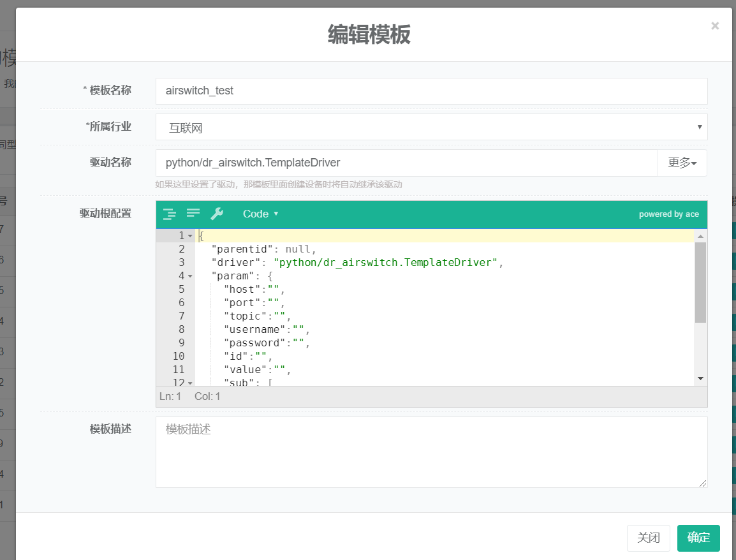Click the code editor vertical scrollbar thumb
This screenshot has width=736, height=560.
[700, 282]
